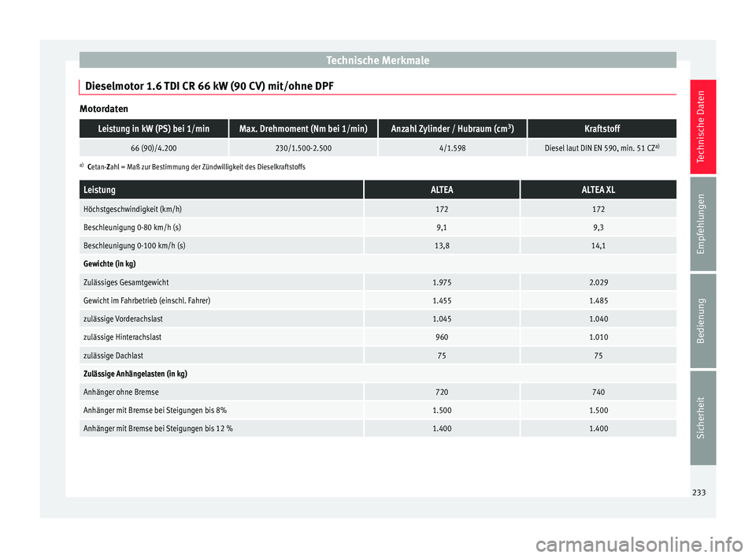Screen dimensions: 756x558
Task: Click the Gewichte (in kg) section row
Action: [377, 264]
